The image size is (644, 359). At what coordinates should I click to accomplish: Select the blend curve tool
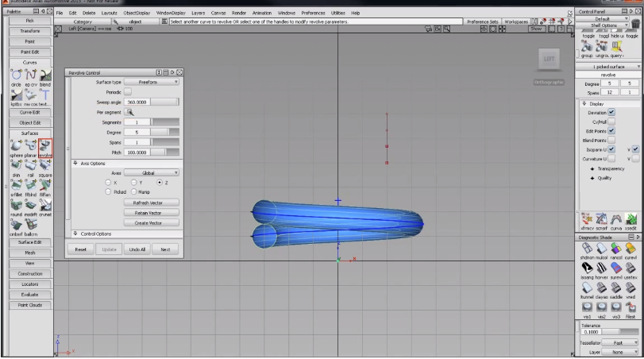tap(45, 75)
